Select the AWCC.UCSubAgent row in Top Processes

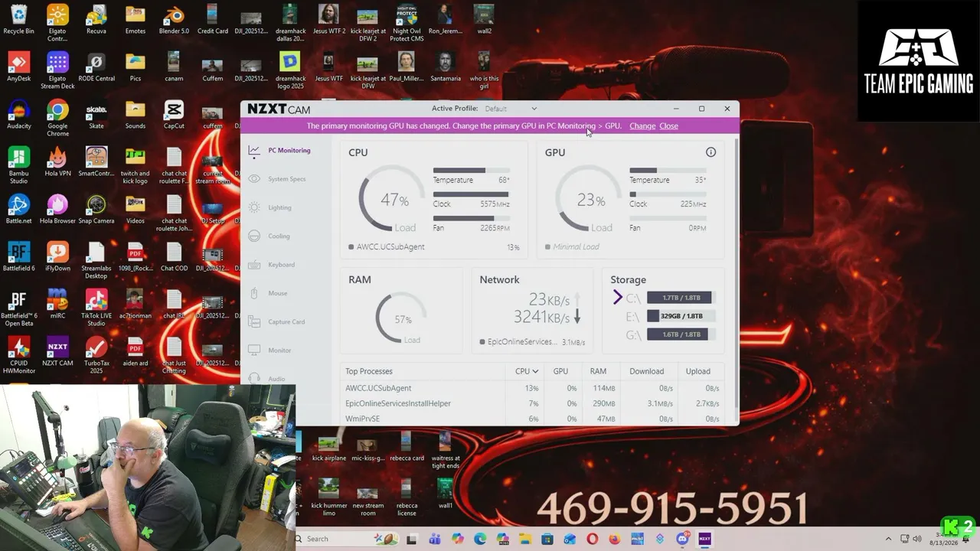[532, 388]
